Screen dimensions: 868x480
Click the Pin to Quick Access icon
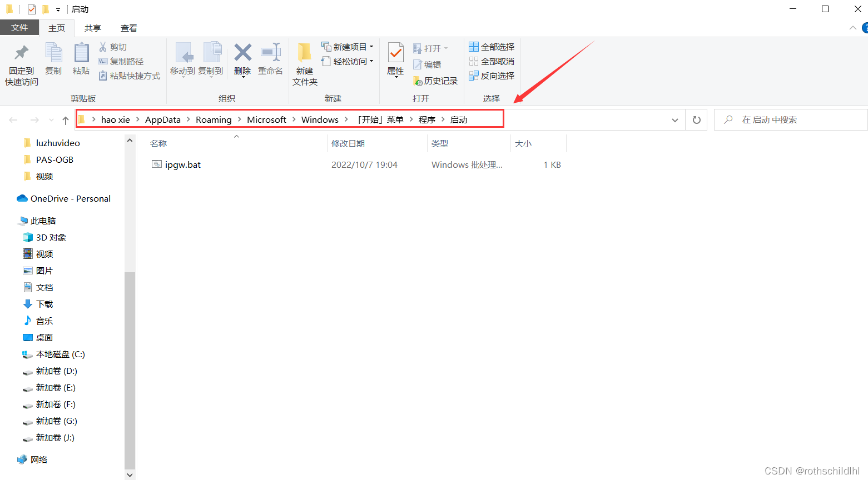pos(22,53)
